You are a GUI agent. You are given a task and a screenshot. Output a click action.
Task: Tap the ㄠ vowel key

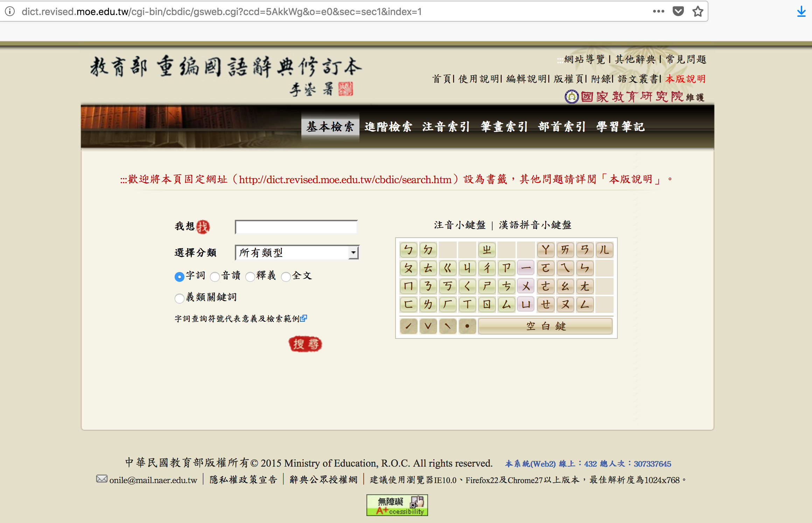[x=565, y=286]
